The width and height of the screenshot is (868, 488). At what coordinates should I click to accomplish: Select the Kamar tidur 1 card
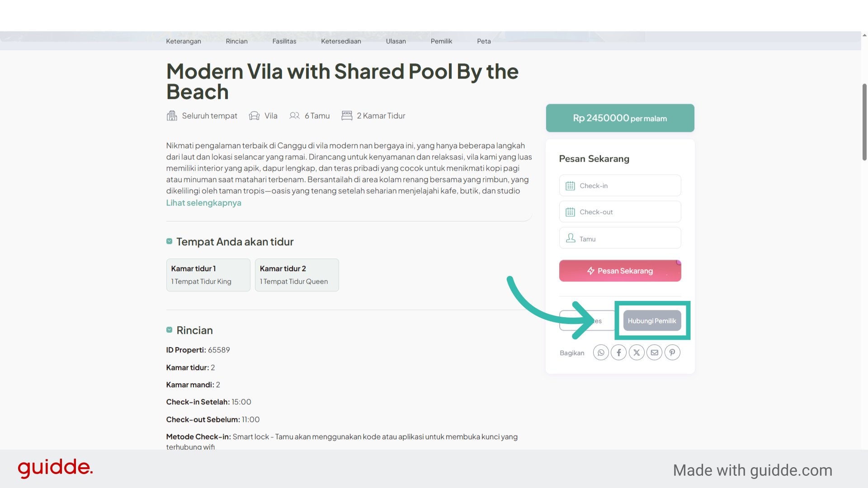point(208,275)
